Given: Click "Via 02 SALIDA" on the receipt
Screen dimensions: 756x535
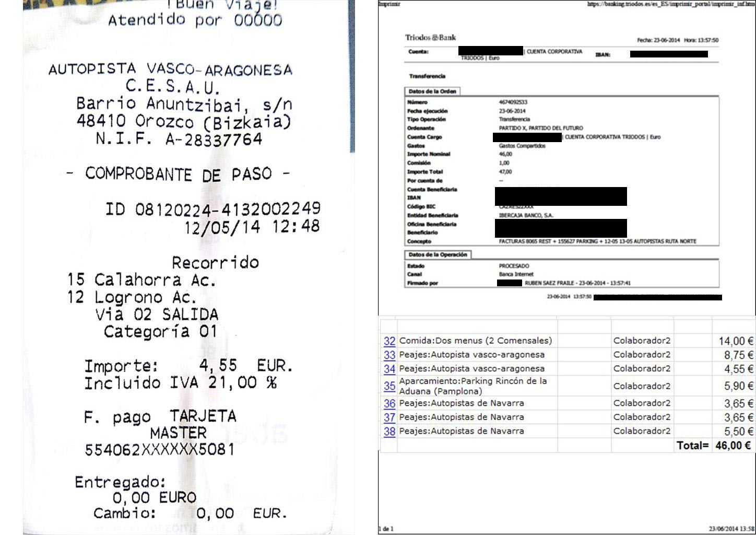Looking at the screenshot, I should pos(157,315).
